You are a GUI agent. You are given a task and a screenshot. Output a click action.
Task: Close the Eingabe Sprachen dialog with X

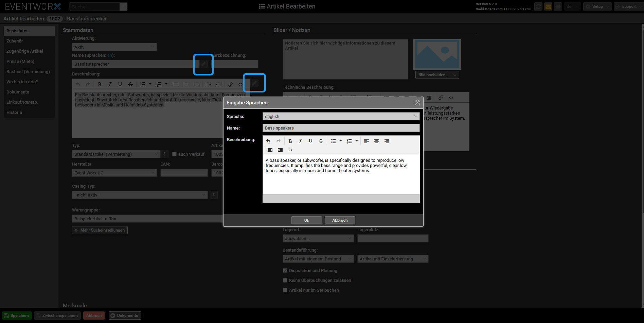coord(417,103)
